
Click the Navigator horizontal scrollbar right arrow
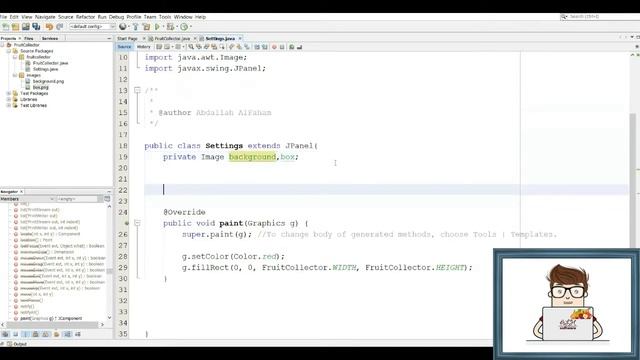tap(102, 325)
